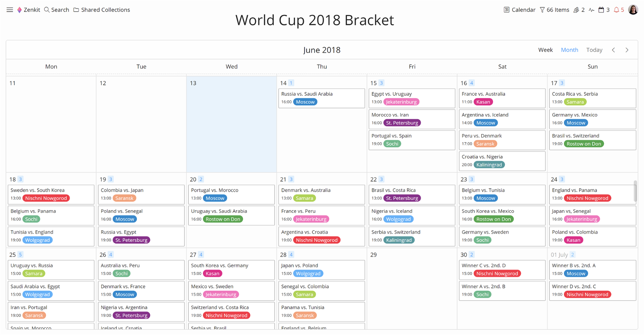Screen dimensions: 644x335
Task: Jump to Today
Action: pyautogui.click(x=594, y=50)
